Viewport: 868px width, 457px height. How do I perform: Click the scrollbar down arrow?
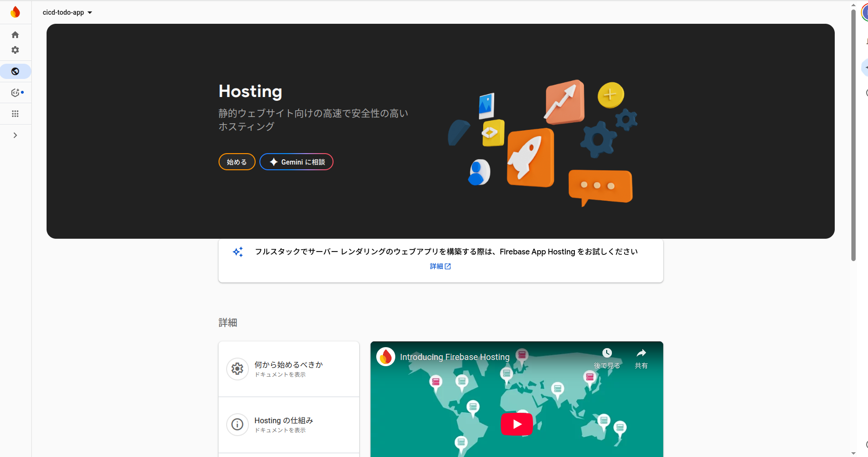pos(853,453)
